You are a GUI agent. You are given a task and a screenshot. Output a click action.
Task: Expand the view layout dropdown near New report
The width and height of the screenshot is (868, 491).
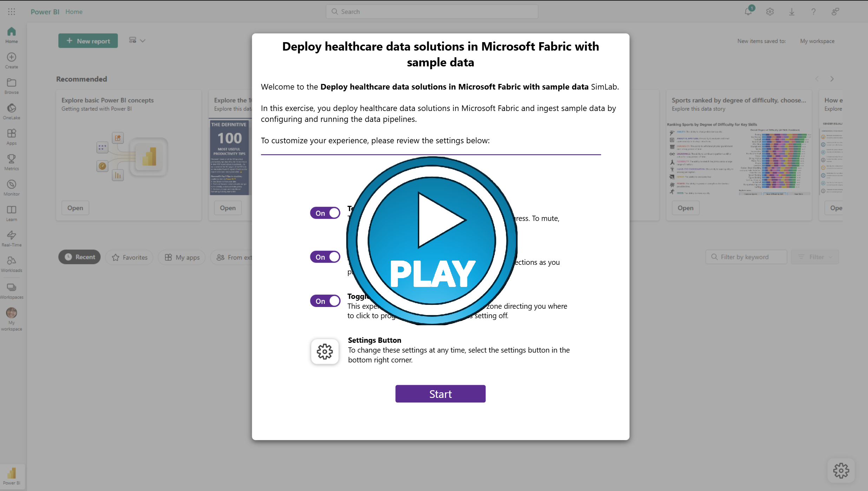pos(142,40)
